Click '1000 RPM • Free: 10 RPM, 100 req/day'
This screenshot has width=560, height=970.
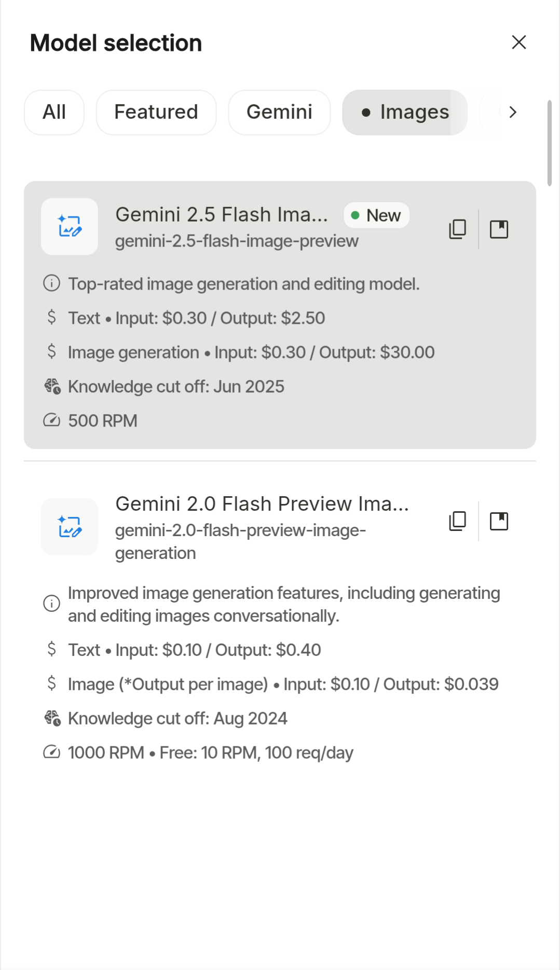tap(210, 753)
